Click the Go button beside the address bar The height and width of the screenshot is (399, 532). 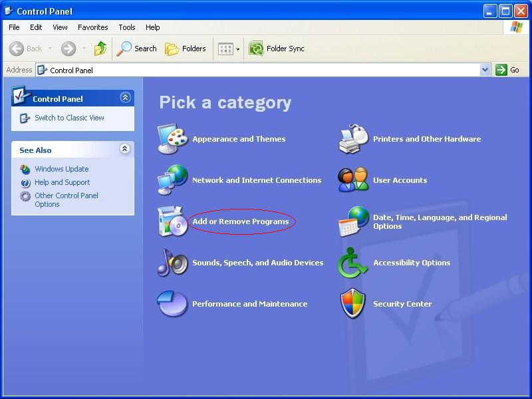pos(507,70)
